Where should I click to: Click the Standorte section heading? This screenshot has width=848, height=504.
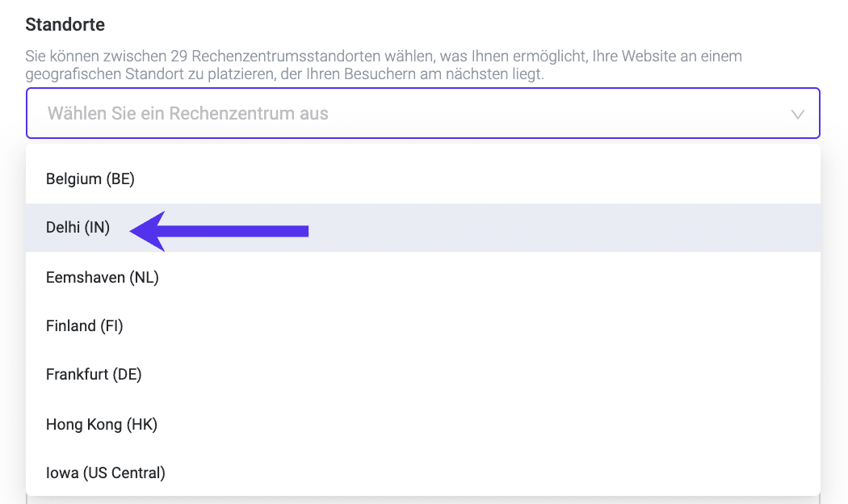click(65, 24)
